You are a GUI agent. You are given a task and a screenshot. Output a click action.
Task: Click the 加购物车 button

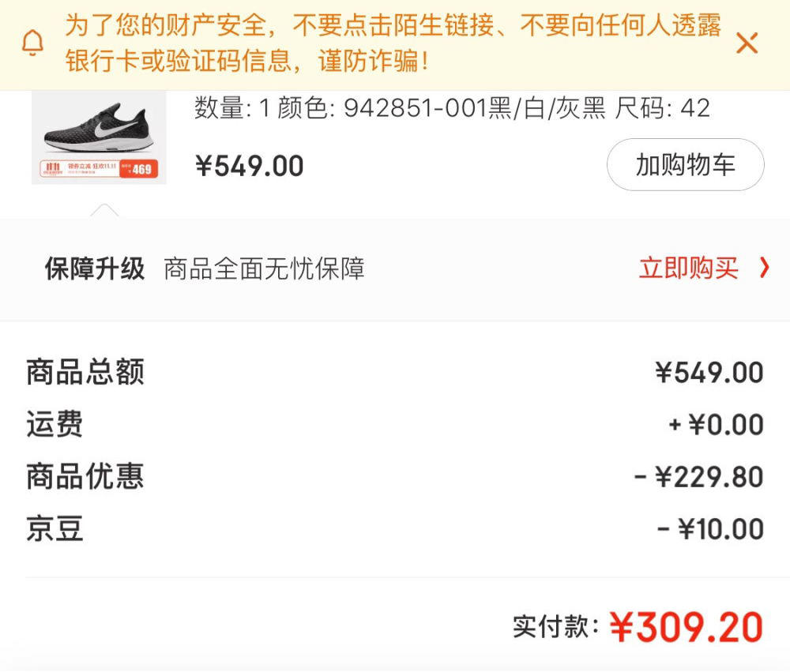pos(685,165)
